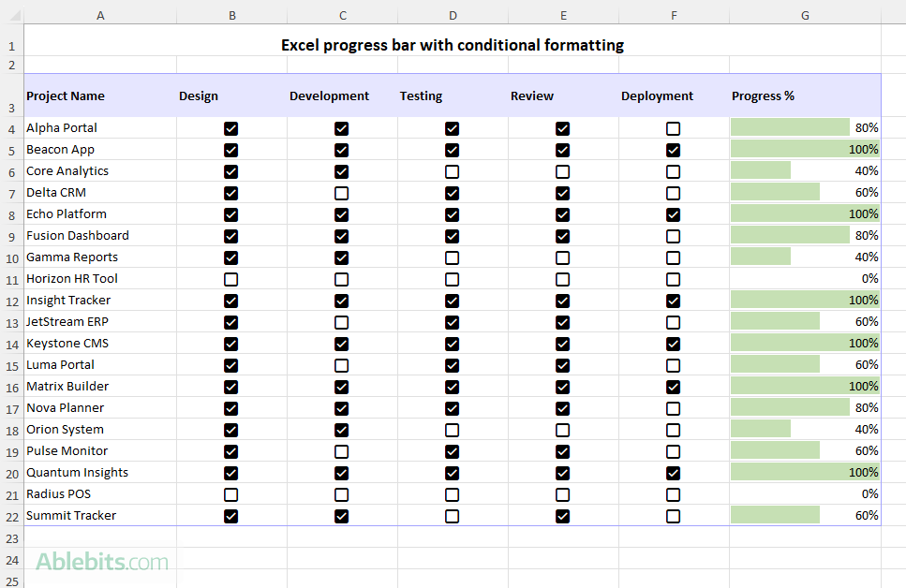This screenshot has width=906, height=588.
Task: Check the Development checkbox for Delta CRM
Action: 342,193
